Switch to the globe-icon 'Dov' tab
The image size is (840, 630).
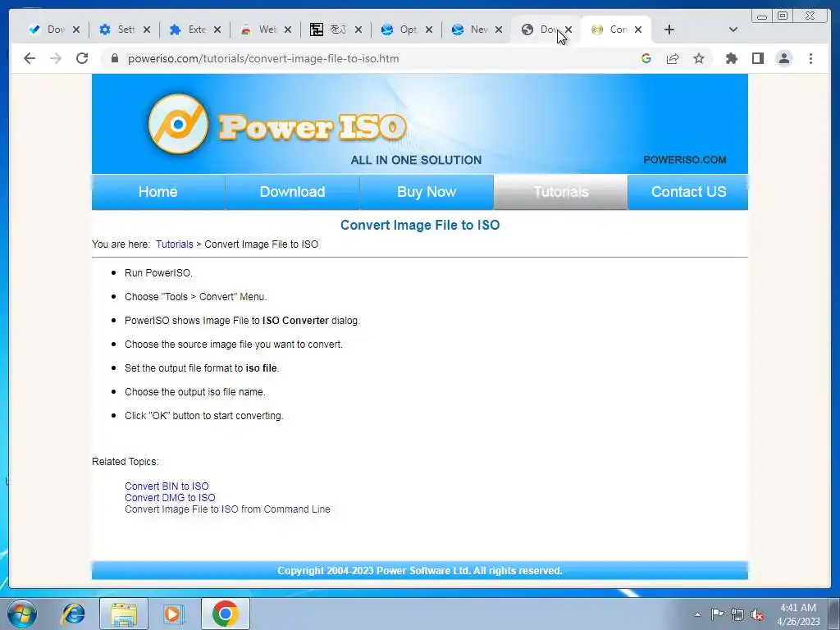click(x=540, y=30)
